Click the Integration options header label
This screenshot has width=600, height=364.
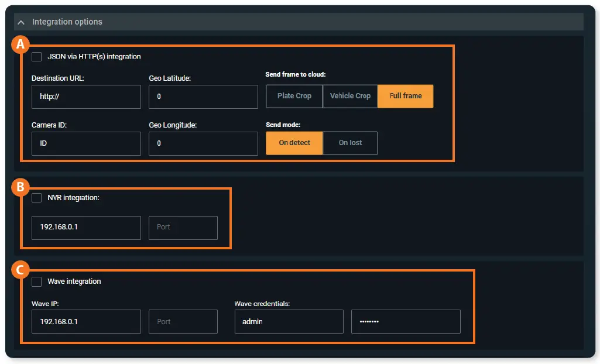pos(67,22)
